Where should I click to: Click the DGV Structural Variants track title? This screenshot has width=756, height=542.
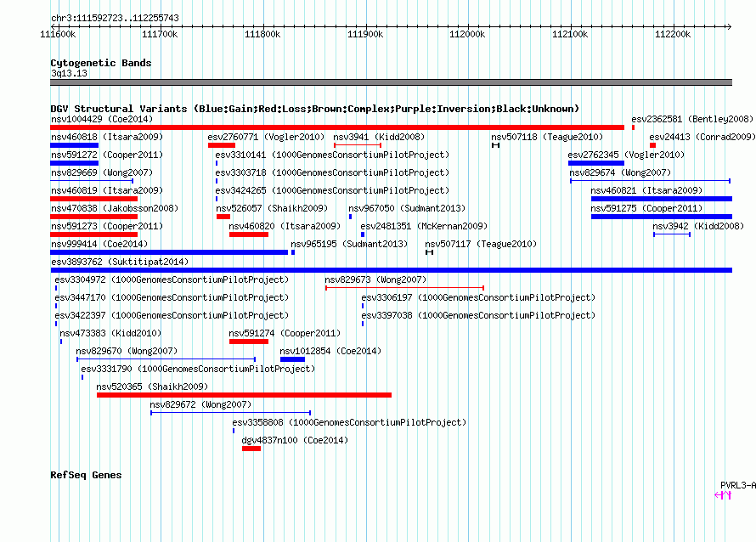click(x=314, y=109)
